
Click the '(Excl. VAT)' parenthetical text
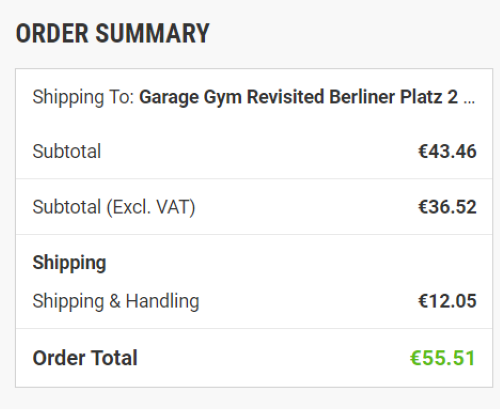(x=151, y=207)
